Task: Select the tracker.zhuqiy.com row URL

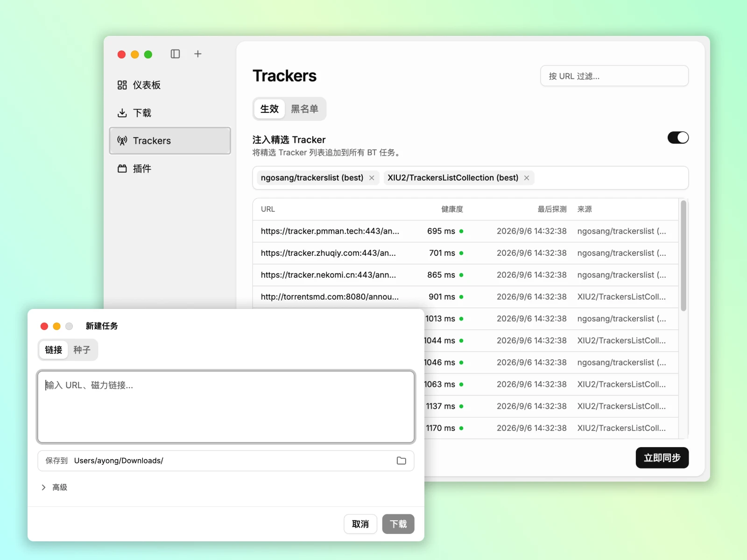Action: [328, 253]
